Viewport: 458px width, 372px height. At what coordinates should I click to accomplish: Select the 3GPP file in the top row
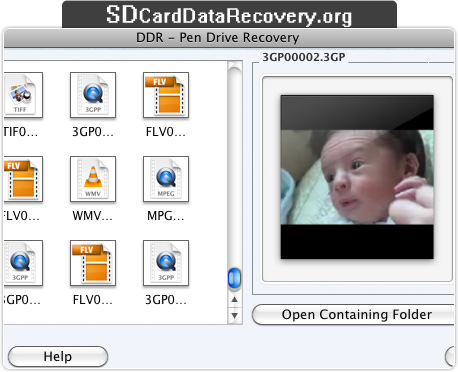click(x=93, y=95)
